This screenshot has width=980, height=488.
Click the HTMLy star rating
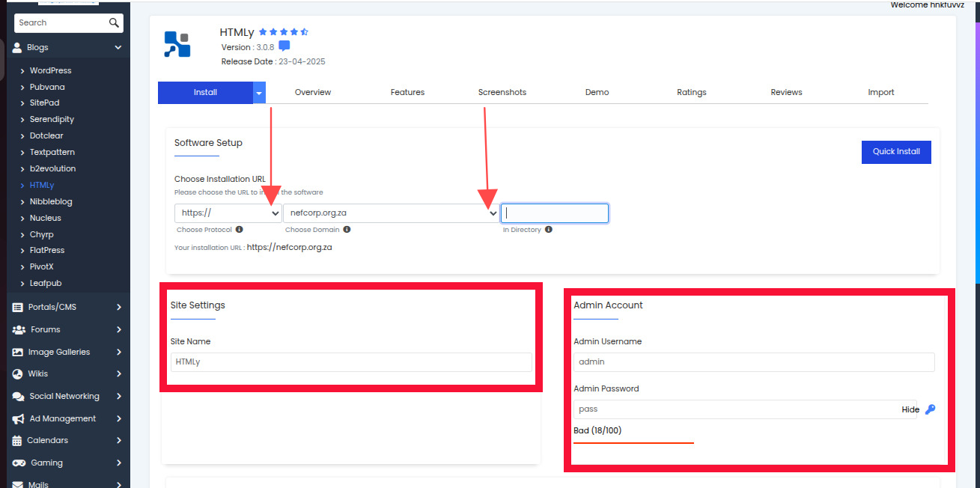284,32
